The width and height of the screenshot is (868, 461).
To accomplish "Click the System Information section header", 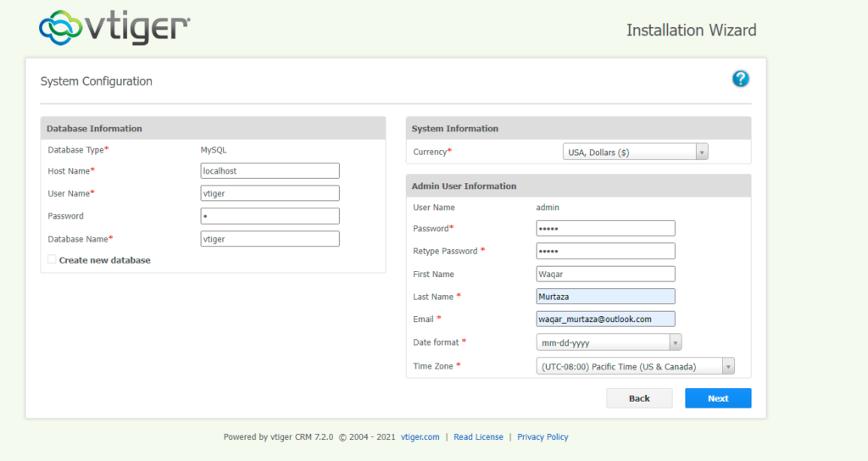I will click(578, 129).
